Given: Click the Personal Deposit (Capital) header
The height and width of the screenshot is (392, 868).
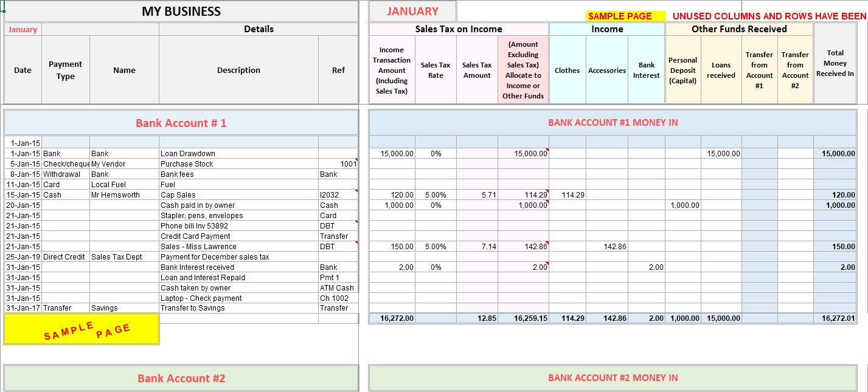Looking at the screenshot, I should [683, 70].
